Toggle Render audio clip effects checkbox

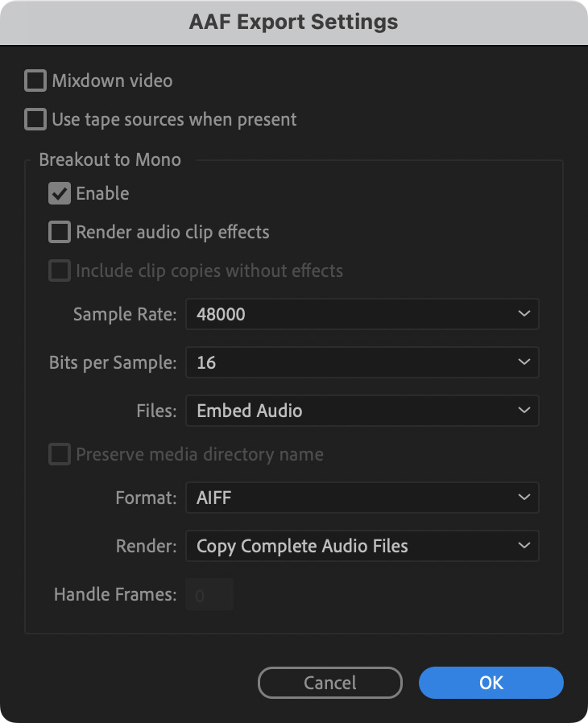(x=60, y=232)
